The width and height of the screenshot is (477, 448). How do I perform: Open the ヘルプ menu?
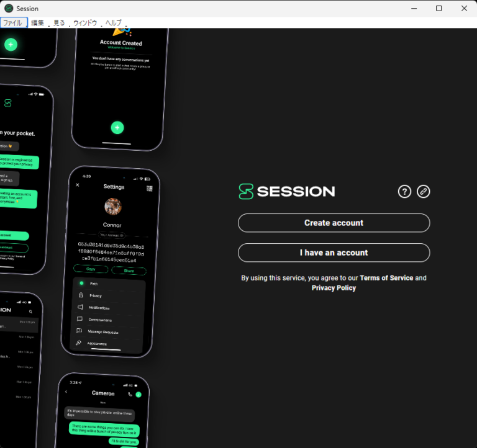click(x=114, y=23)
